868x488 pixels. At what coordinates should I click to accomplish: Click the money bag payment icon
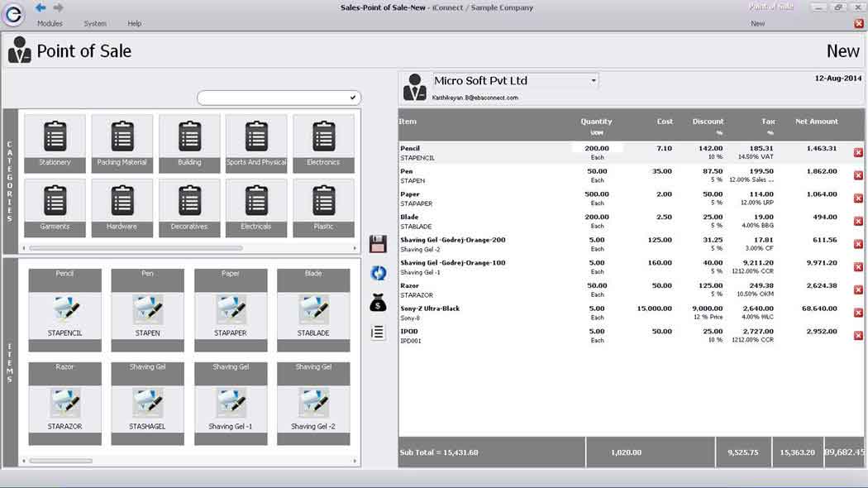[x=378, y=303]
